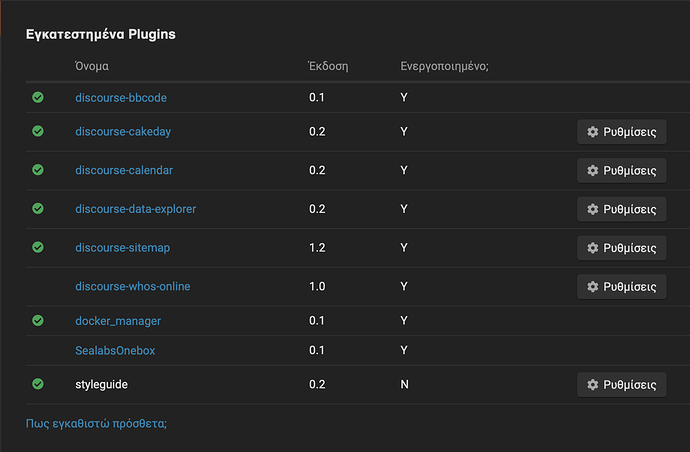Open settings button for discourse-sitemap
Viewport: 690px width, 452px height.
621,248
